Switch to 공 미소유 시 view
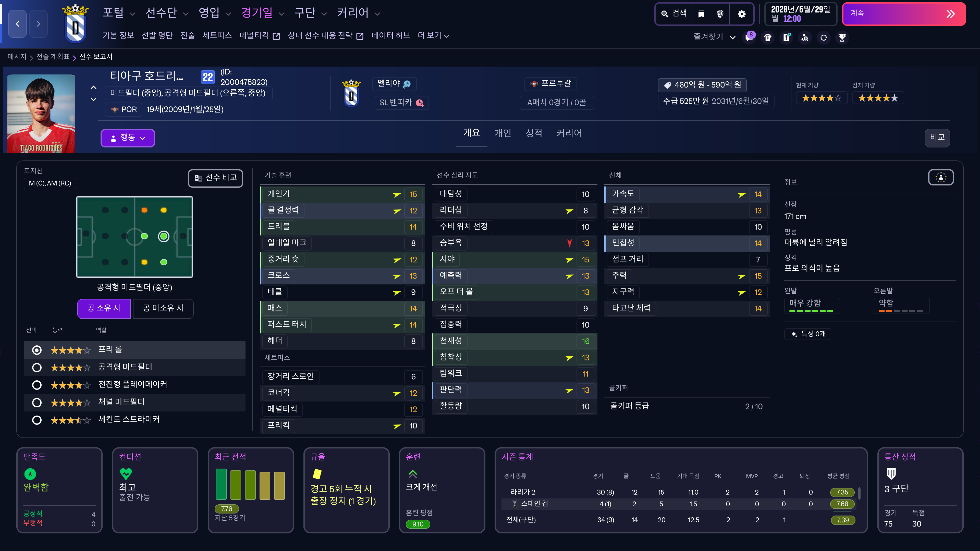 coord(163,308)
